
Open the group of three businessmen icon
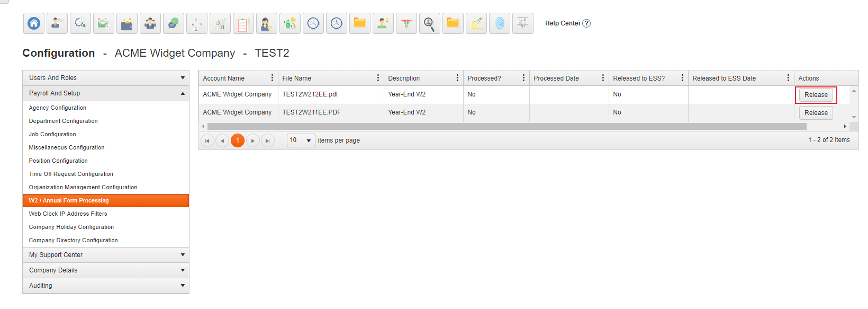150,23
